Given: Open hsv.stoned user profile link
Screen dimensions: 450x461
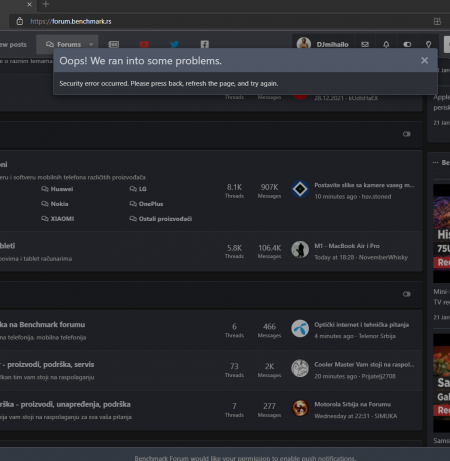Looking at the screenshot, I should click(376, 197).
